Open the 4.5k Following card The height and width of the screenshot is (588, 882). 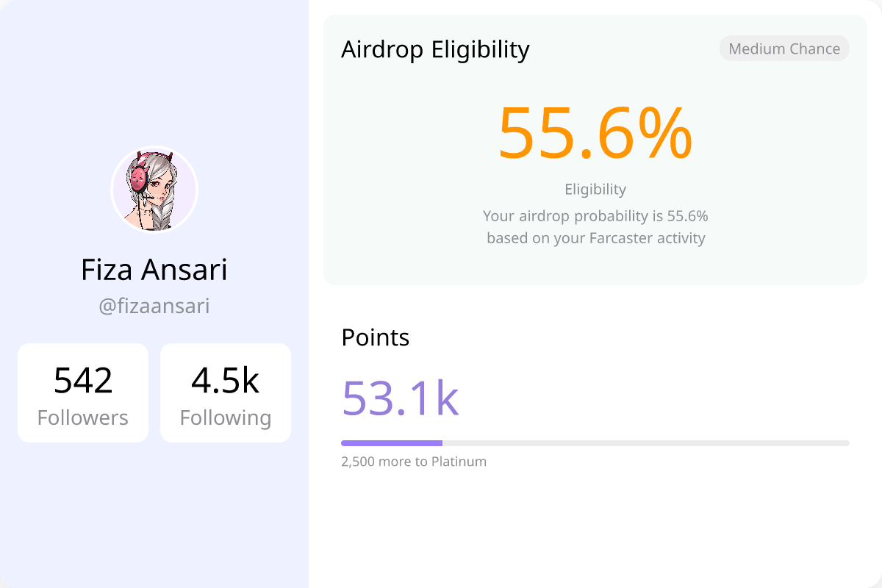[x=226, y=392]
